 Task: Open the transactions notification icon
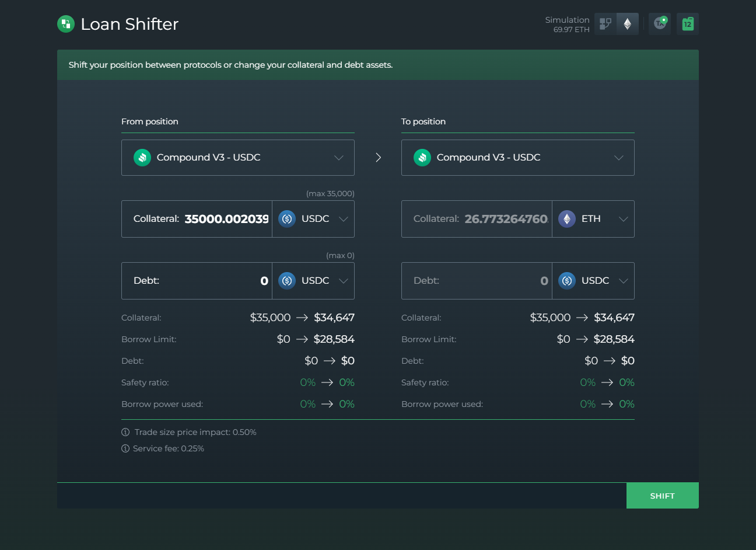coord(660,24)
